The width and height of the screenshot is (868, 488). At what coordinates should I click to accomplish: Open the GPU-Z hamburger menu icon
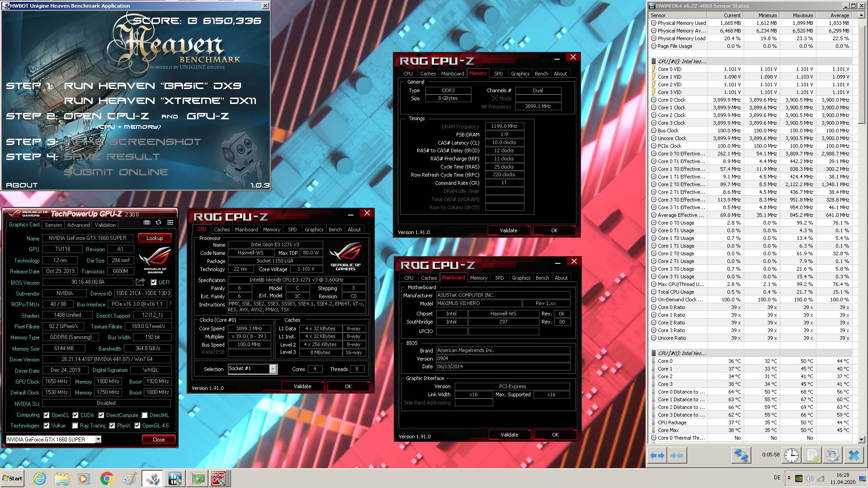[170, 222]
